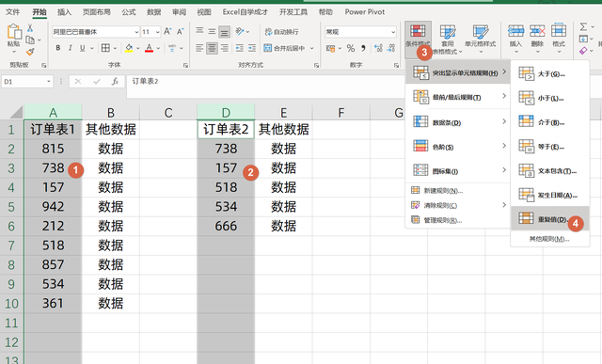Click align left icon
This screenshot has width=602, height=364.
pyautogui.click(x=199, y=48)
